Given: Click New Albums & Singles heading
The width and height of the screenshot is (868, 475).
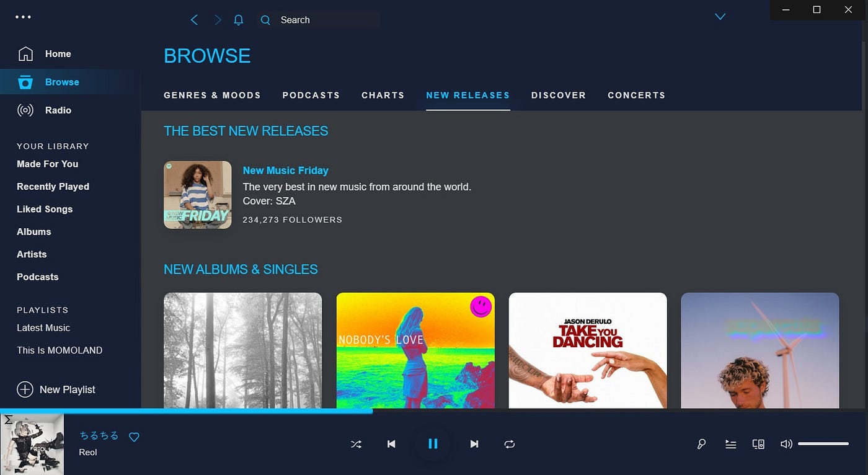Looking at the screenshot, I should [241, 270].
